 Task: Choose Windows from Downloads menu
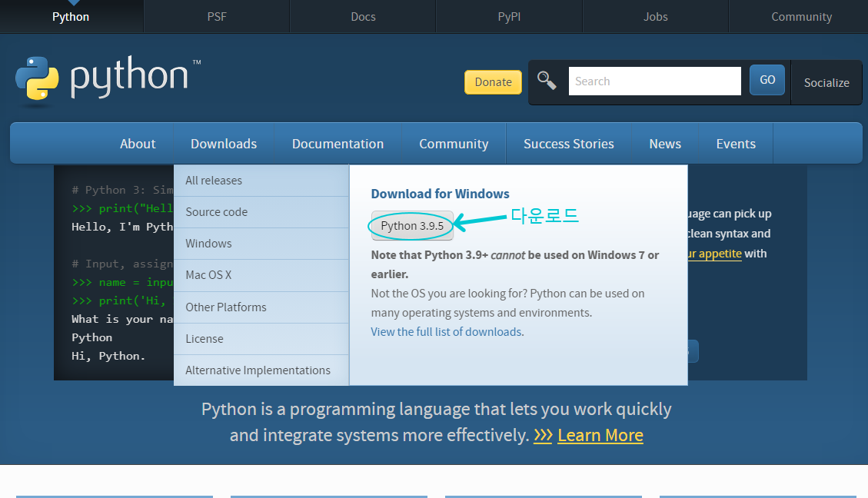point(261,244)
